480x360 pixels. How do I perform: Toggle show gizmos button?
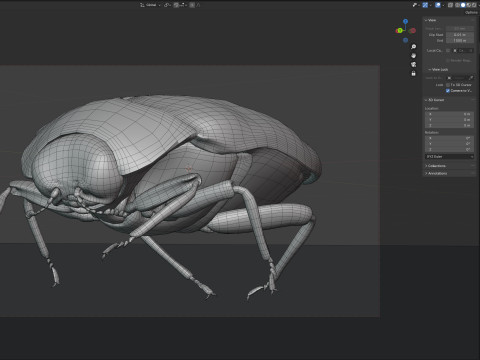click(425, 5)
